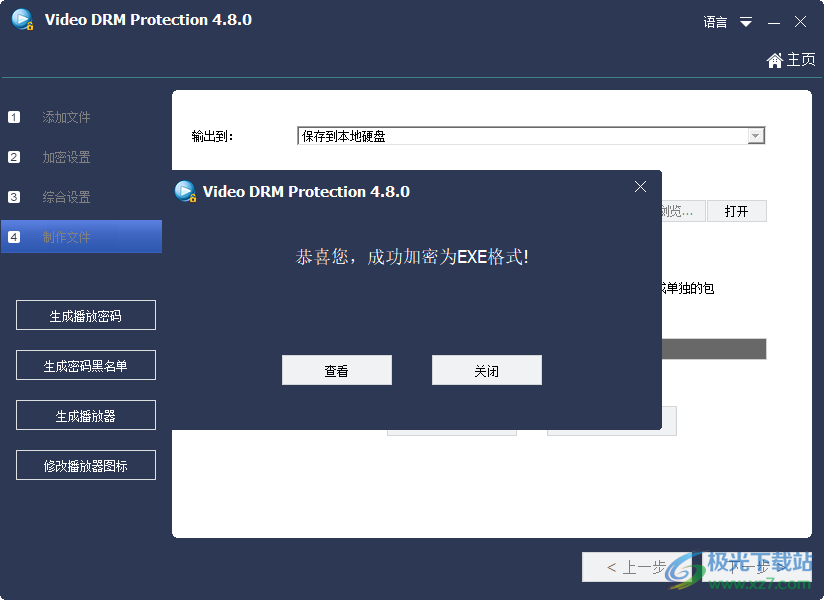This screenshot has width=824, height=600.
Task: Click 修改播放器图标 button
Action: pyautogui.click(x=86, y=465)
